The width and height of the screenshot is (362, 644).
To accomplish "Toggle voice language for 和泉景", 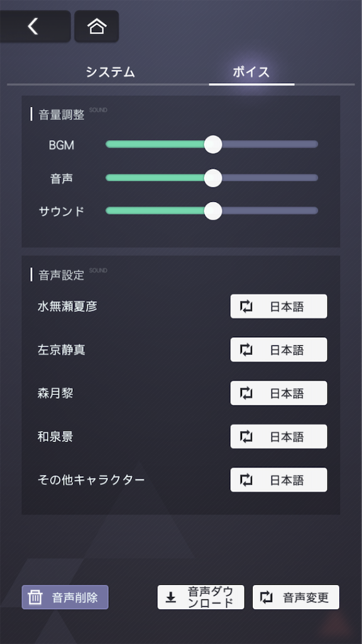I will coord(278,436).
